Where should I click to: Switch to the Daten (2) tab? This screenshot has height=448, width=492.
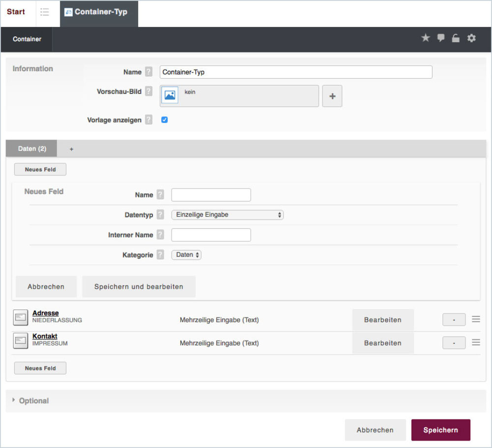(x=31, y=149)
